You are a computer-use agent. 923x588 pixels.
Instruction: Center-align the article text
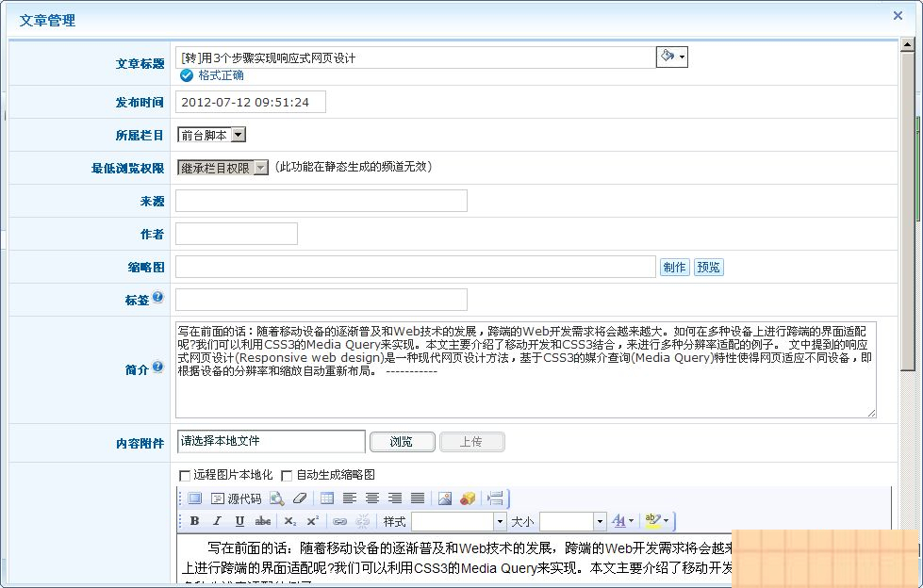(372, 498)
